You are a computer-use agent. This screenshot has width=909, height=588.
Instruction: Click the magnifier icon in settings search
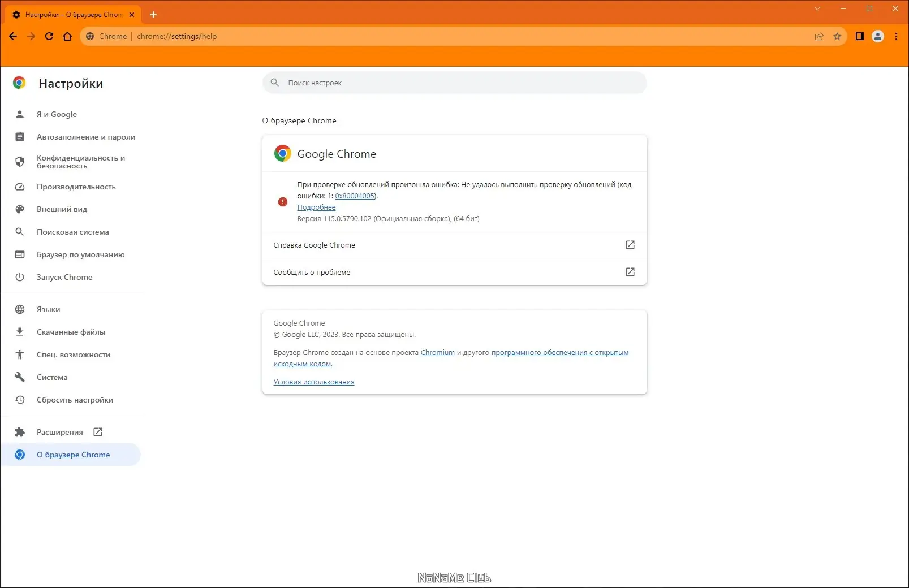tap(275, 83)
